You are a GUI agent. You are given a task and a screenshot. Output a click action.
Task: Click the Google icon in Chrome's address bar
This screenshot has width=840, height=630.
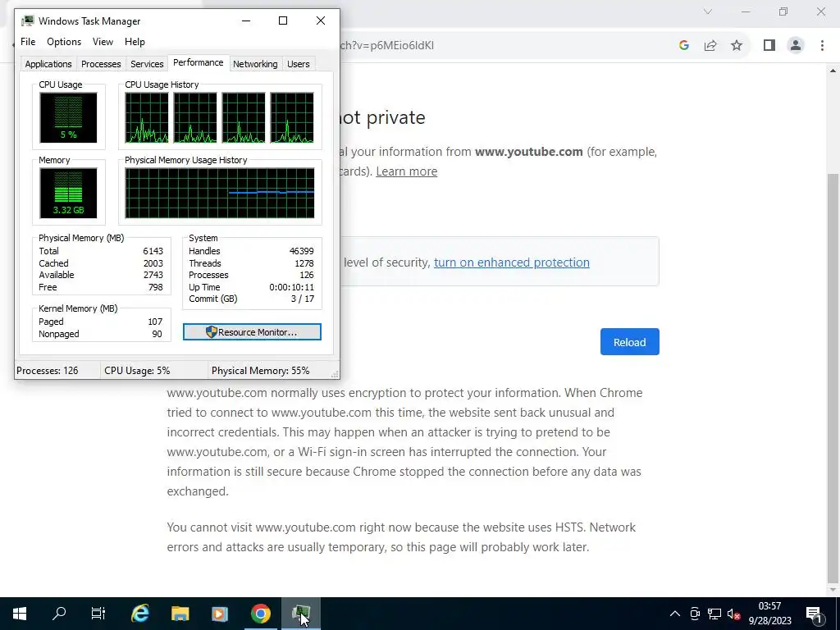tap(683, 46)
